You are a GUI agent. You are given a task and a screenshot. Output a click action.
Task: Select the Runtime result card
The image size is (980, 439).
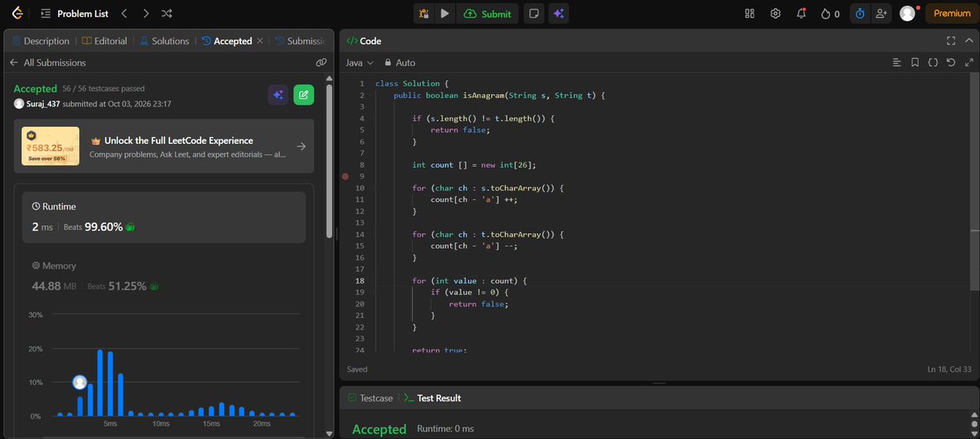(x=163, y=217)
